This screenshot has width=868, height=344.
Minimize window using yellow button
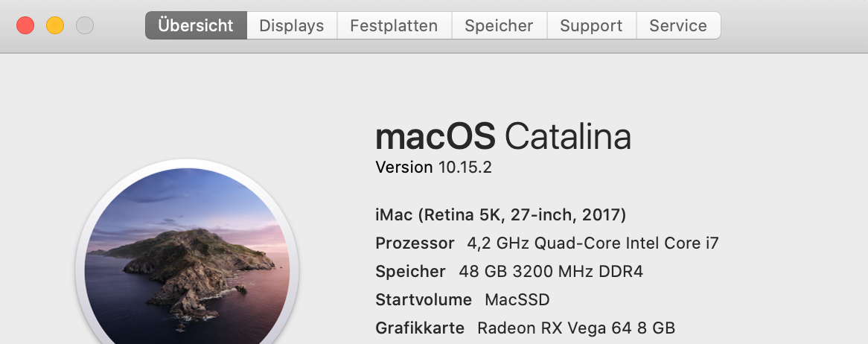coord(55,25)
